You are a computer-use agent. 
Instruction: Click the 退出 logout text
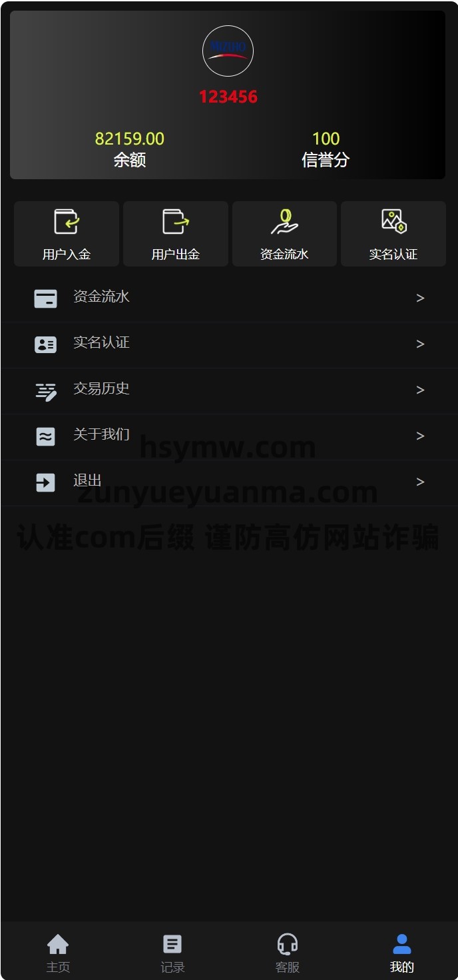[87, 480]
